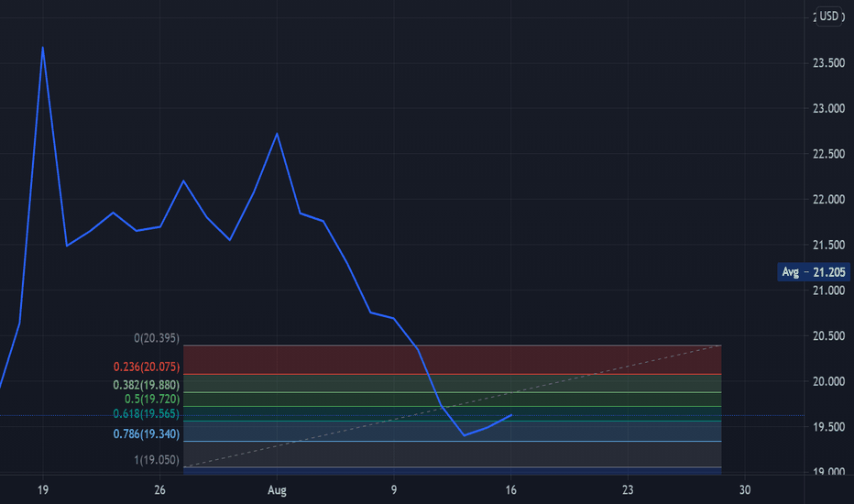Click the 0(20.395) Fibonacci level label
854x504 pixels.
click(157, 338)
